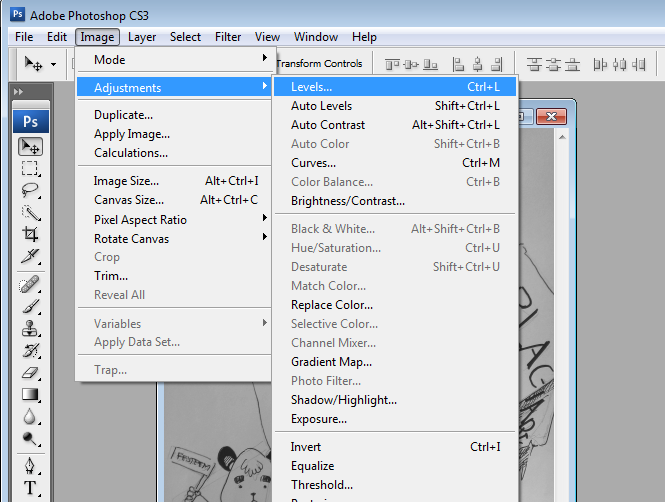
Task: Click the Photoshop title bar icon
Action: point(17,14)
